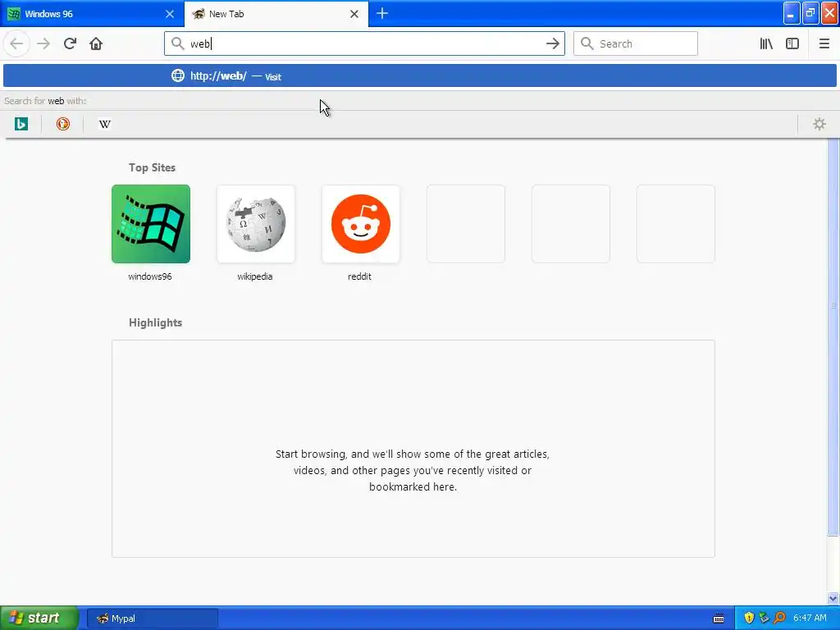
Task: Click the security shield tray icon
Action: (x=749, y=619)
